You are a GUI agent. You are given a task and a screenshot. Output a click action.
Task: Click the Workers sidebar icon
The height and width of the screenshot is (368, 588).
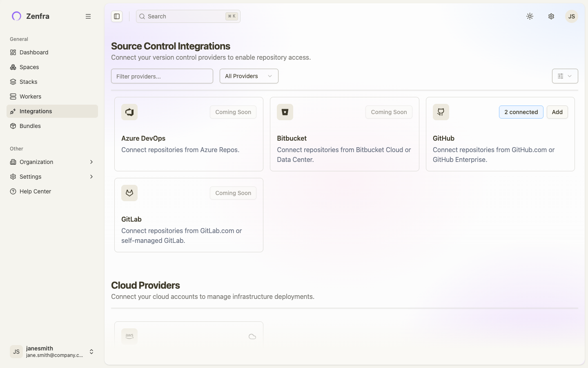coord(12,96)
